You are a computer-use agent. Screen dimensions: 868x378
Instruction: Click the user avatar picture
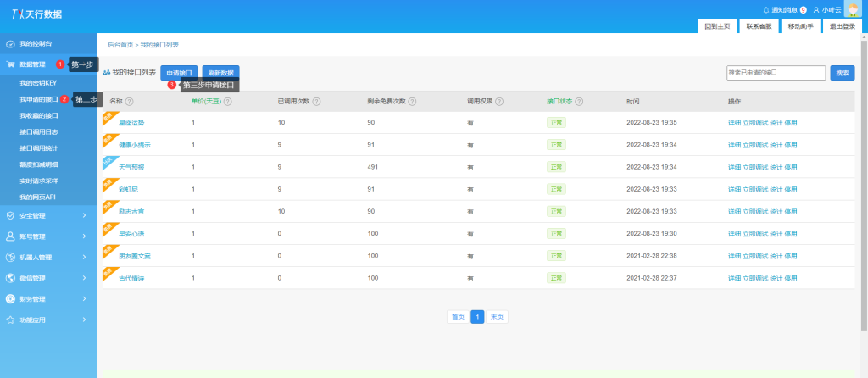click(853, 8)
